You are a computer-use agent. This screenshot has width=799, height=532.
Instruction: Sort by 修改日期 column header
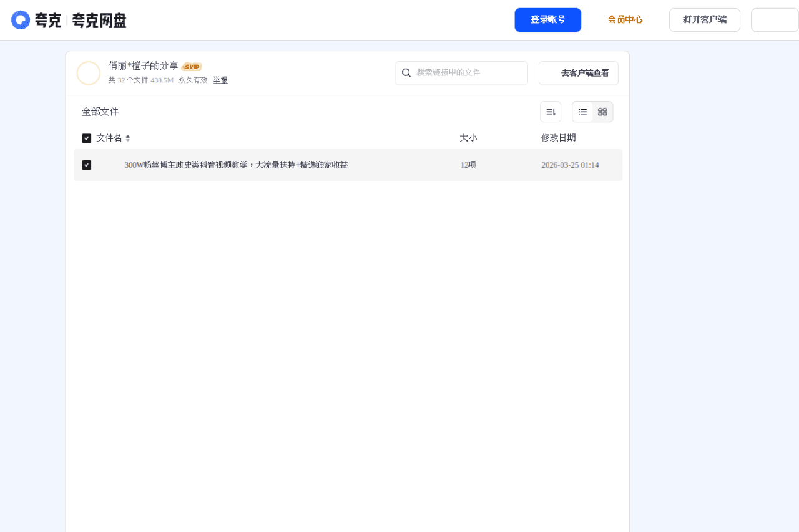(558, 138)
